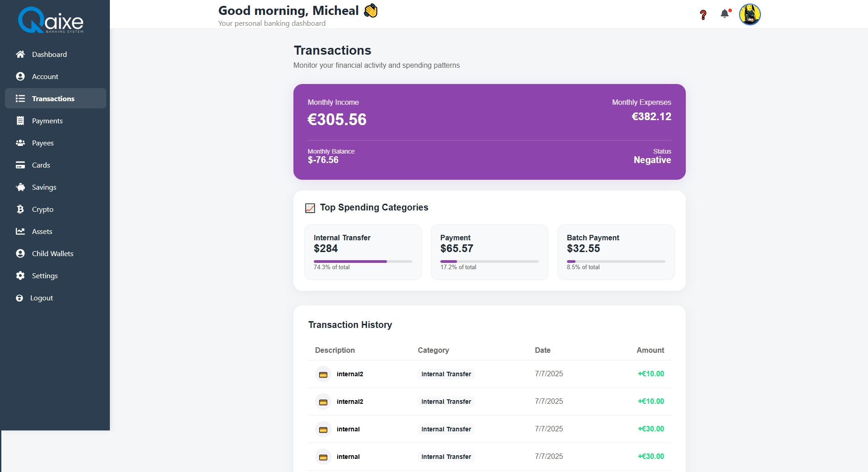868x472 pixels.
Task: Click 7/7/2025 date in first row
Action: 549,374
